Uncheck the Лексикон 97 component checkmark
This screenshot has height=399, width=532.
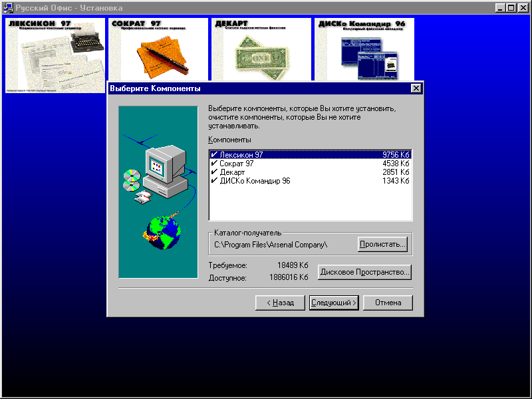coord(213,154)
